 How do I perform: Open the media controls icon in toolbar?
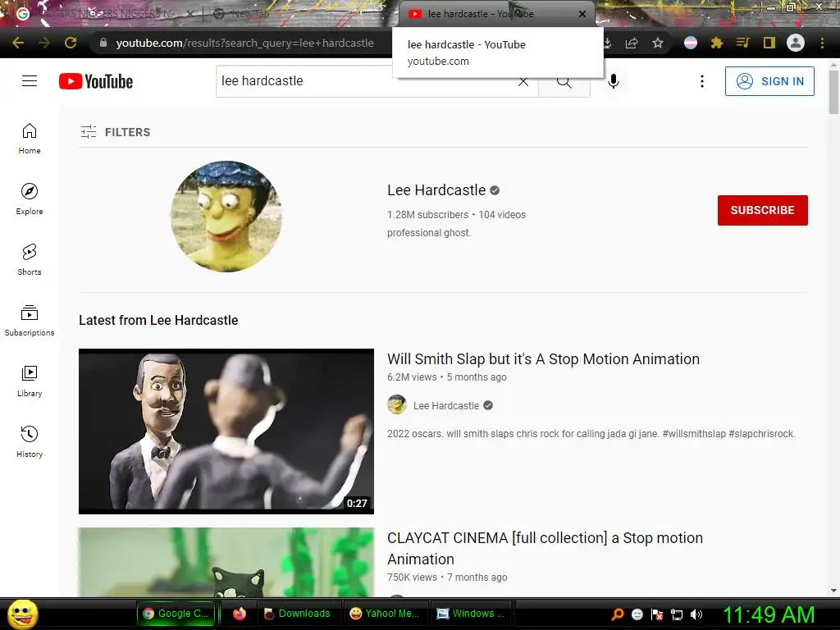coord(742,43)
